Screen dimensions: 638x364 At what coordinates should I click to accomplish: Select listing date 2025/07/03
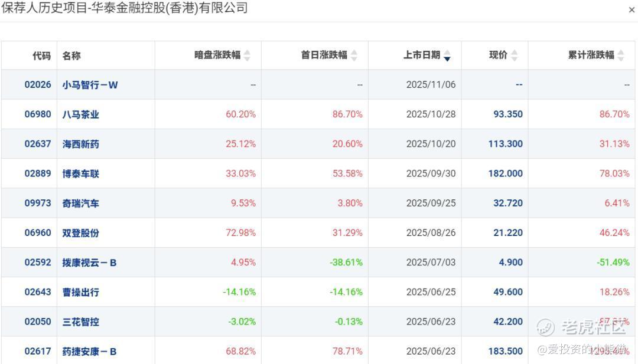pyautogui.click(x=431, y=263)
